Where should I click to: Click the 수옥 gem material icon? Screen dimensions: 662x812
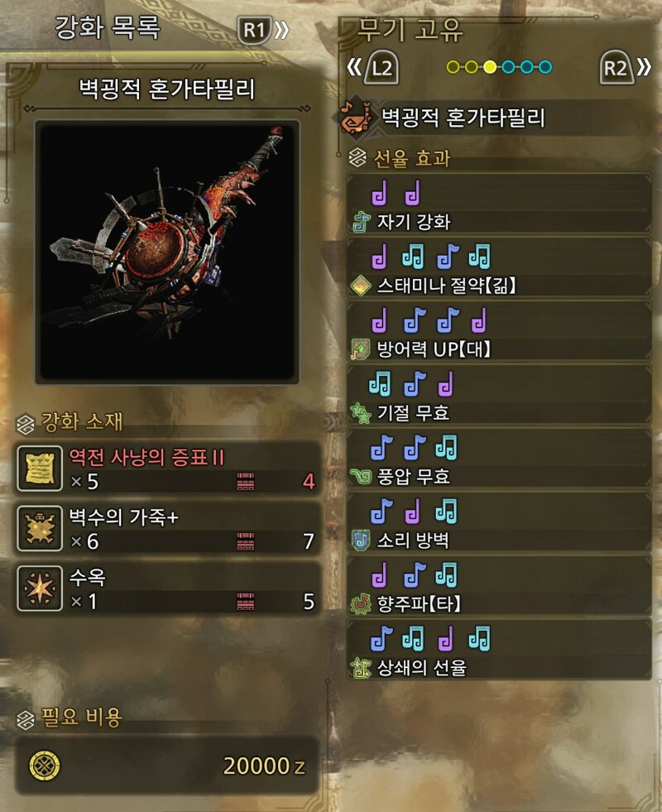[40, 589]
